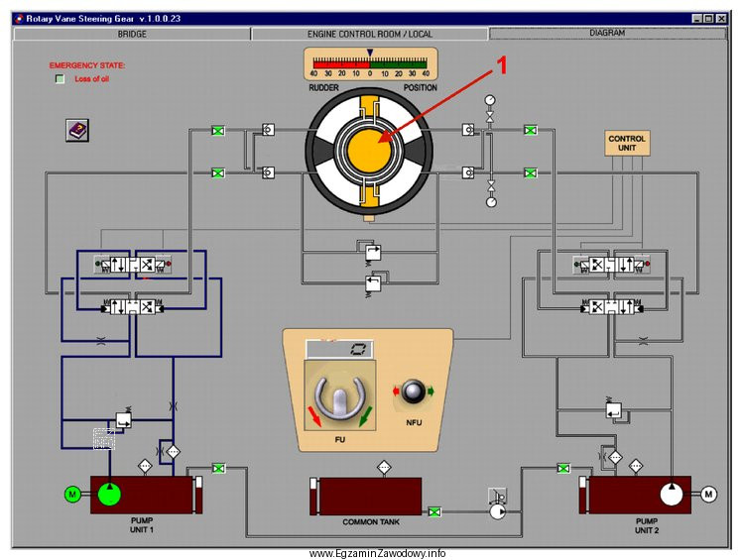Close the Rotary Vane Steering Gear window
The image size is (742, 560).
tap(721, 19)
